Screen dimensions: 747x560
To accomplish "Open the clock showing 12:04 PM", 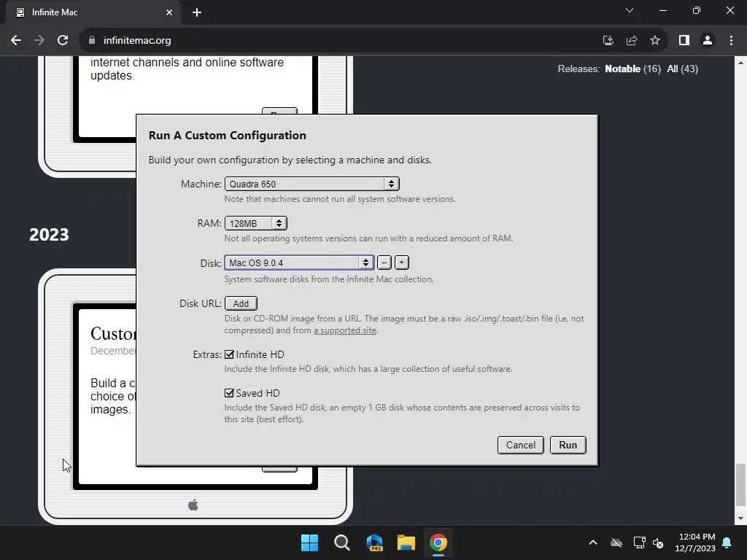I will [695, 542].
